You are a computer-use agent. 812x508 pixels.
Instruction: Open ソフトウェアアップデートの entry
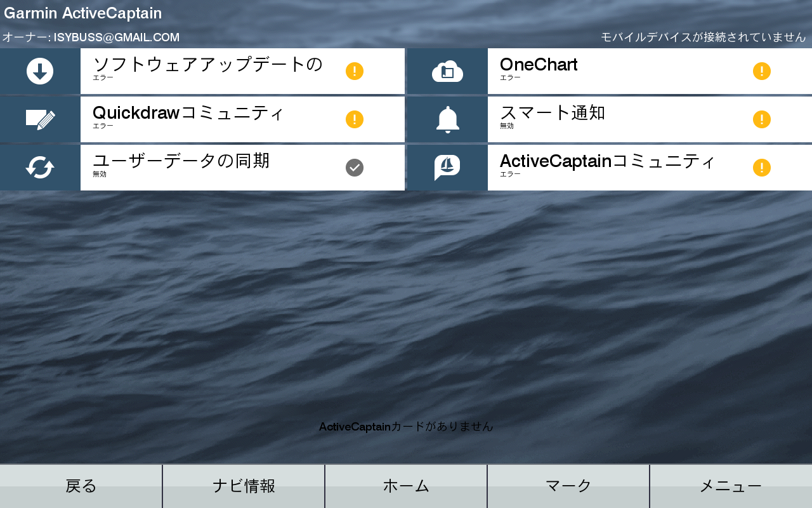202,71
